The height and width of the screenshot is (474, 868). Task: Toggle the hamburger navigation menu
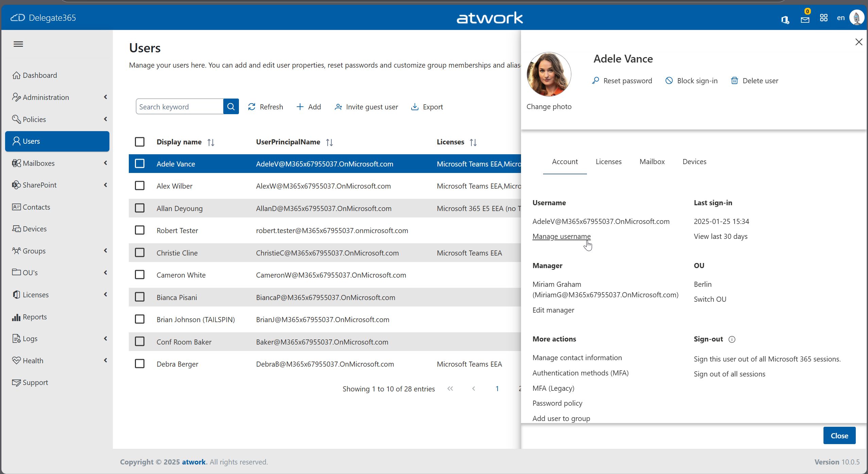click(18, 44)
